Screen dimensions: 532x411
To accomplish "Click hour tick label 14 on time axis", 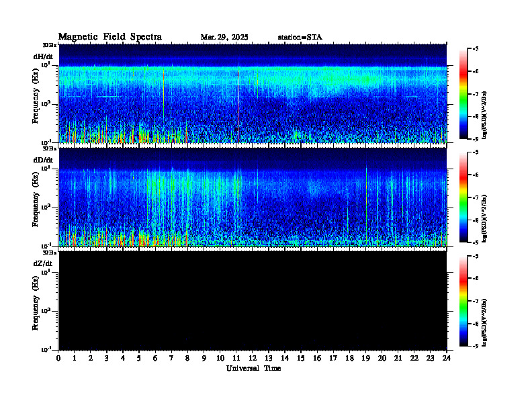I will tap(285, 359).
